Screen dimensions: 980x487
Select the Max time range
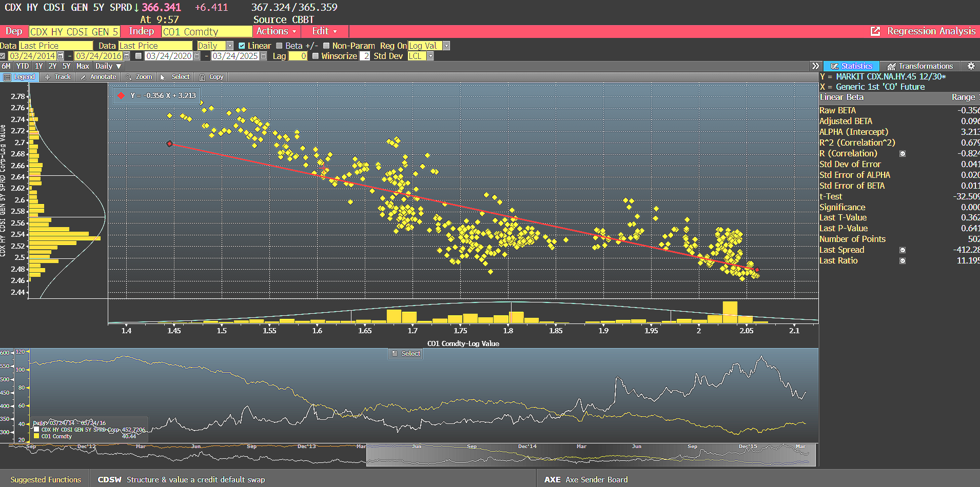[x=83, y=66]
